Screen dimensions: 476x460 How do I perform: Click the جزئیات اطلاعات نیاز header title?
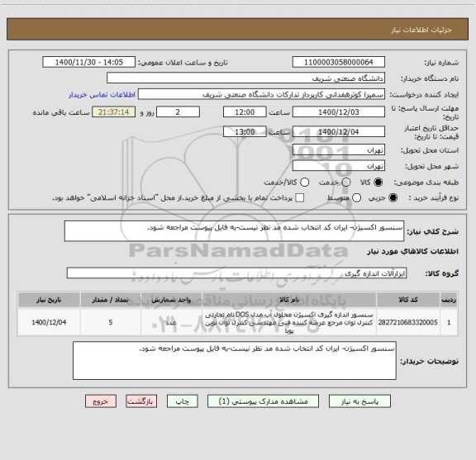421,30
